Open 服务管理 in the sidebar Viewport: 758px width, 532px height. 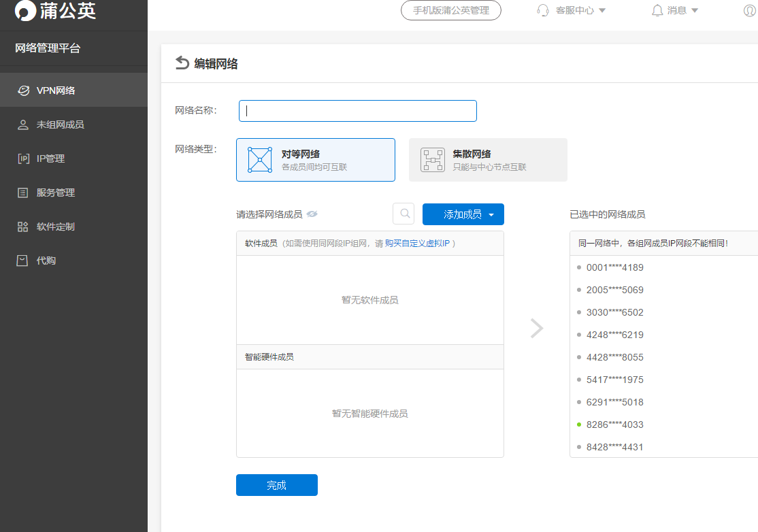point(55,193)
